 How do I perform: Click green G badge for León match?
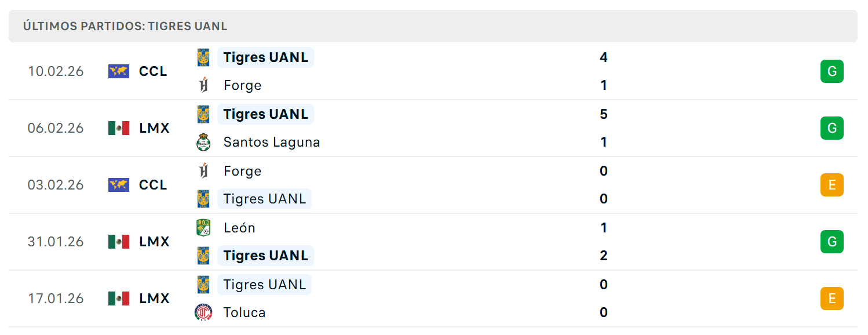tap(832, 242)
